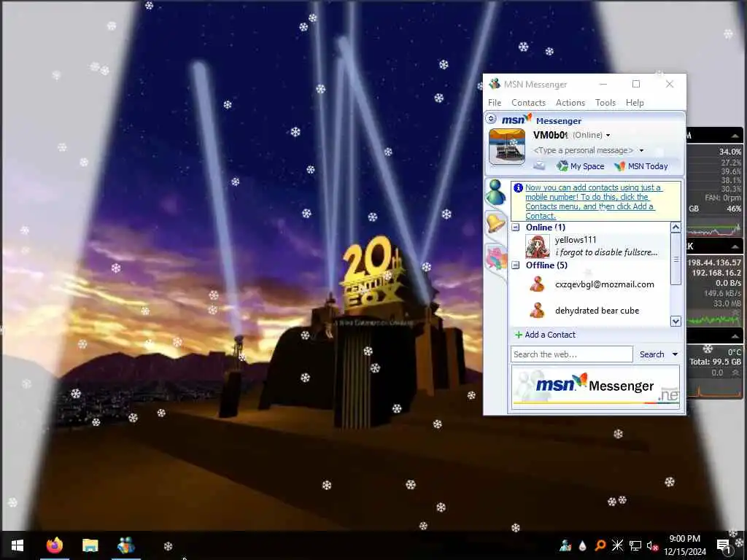Click the water drop tray icon

[x=582, y=545]
